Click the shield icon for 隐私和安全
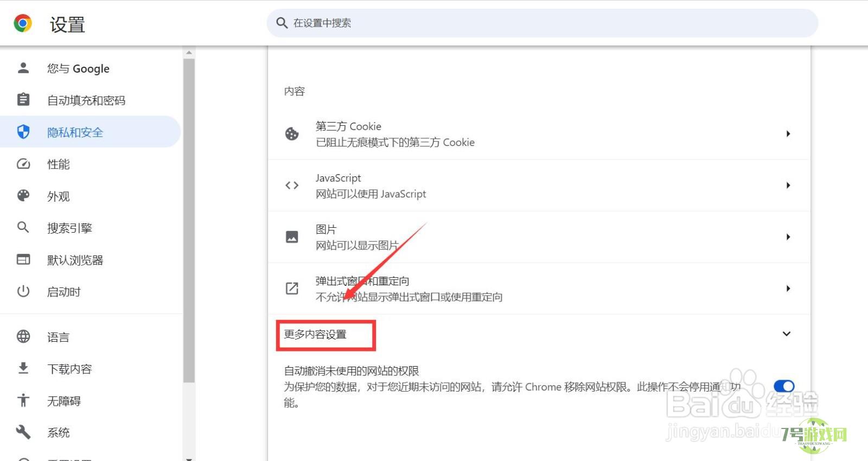868x461 pixels. (x=23, y=132)
